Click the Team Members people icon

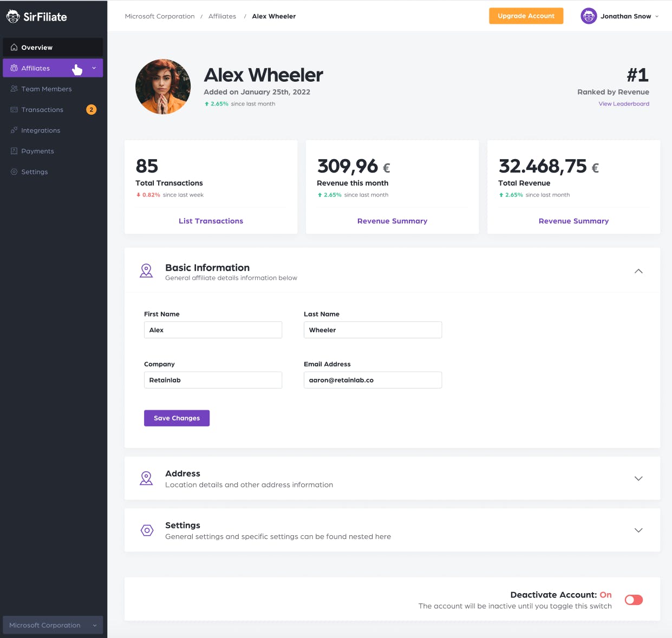(x=14, y=89)
